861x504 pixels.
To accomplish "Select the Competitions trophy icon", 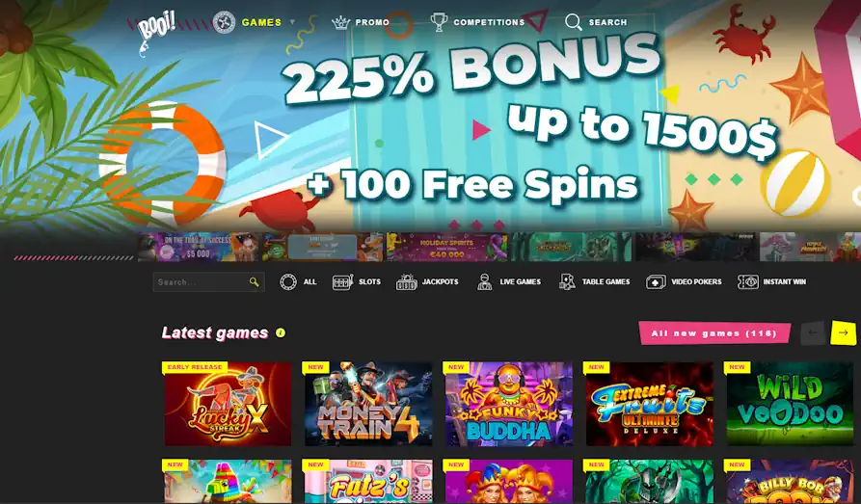I will click(x=439, y=22).
